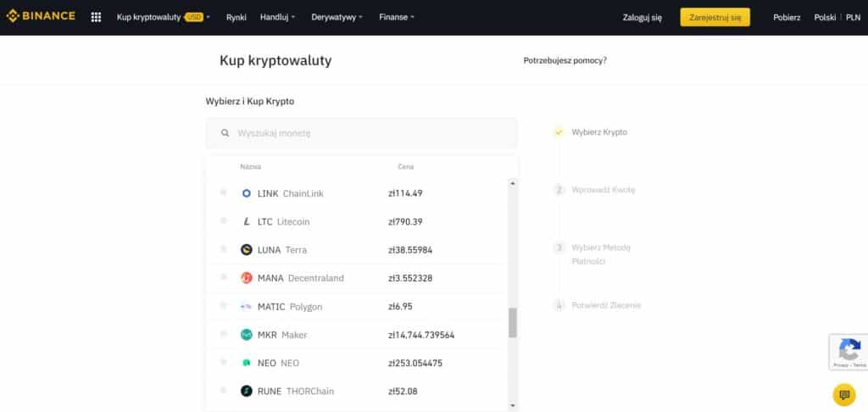Click the Cena column header
Viewport: 868px width, 412px height.
406,167
